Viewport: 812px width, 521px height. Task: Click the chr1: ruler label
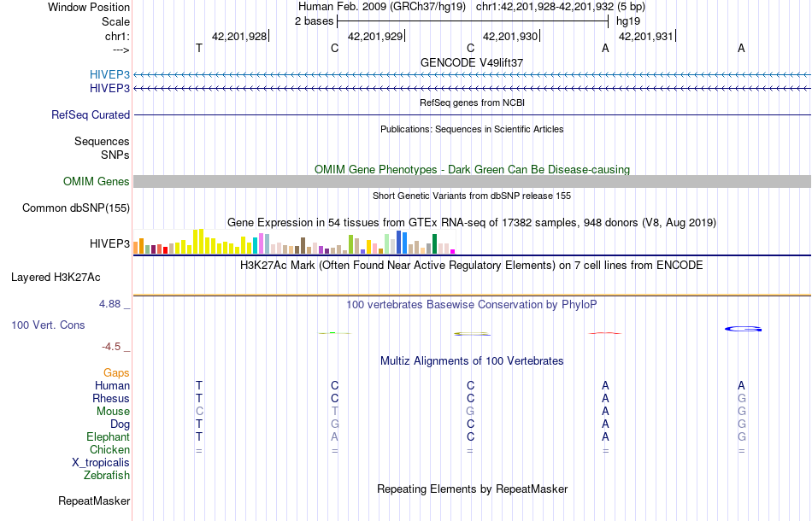117,36
